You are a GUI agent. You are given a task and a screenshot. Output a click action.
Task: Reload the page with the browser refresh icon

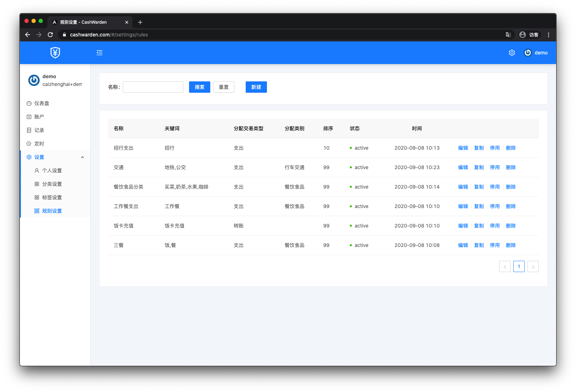tap(50, 35)
